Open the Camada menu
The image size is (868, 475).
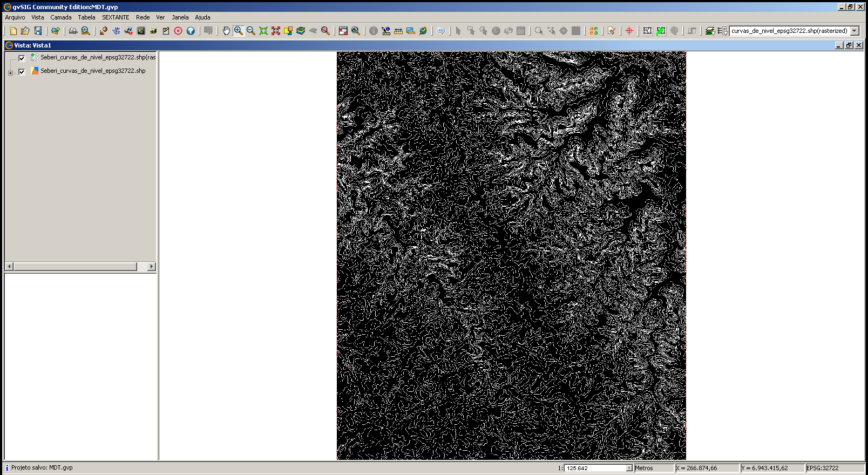click(x=61, y=17)
